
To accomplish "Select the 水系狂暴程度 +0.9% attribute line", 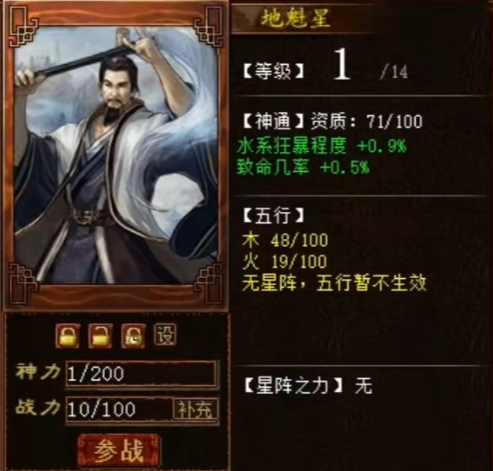I will click(322, 146).
